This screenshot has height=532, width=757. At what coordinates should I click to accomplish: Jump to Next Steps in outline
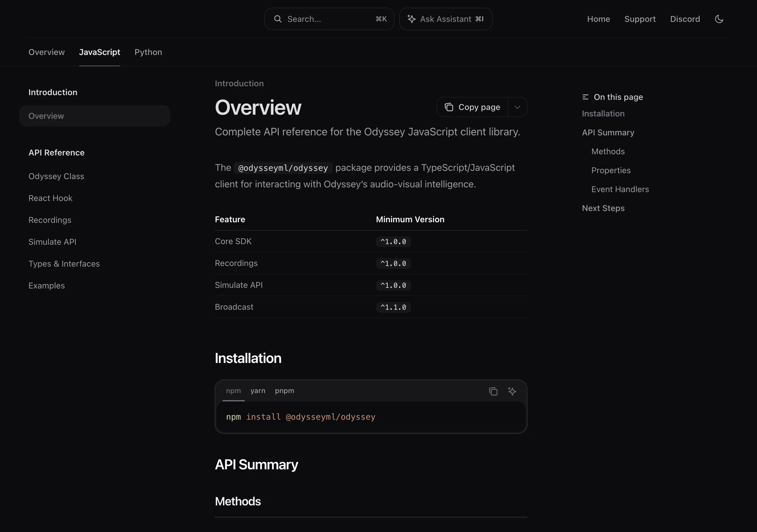(603, 208)
